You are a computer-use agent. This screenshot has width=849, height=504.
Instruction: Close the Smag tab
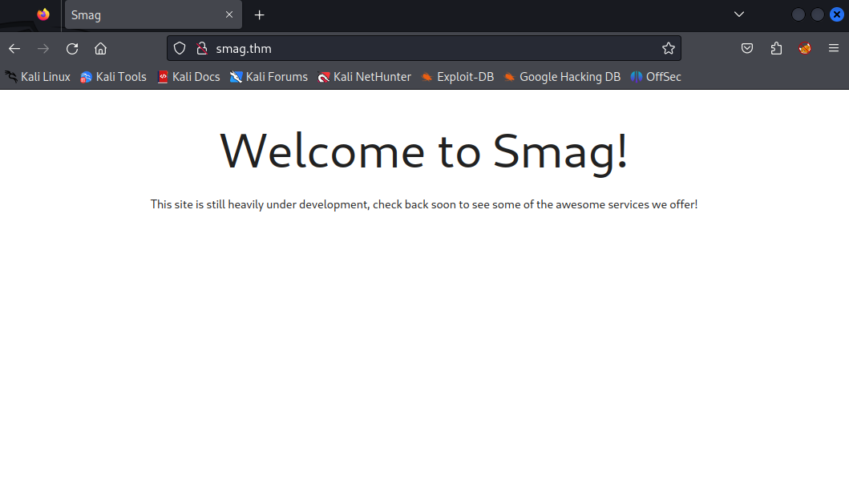tap(229, 14)
